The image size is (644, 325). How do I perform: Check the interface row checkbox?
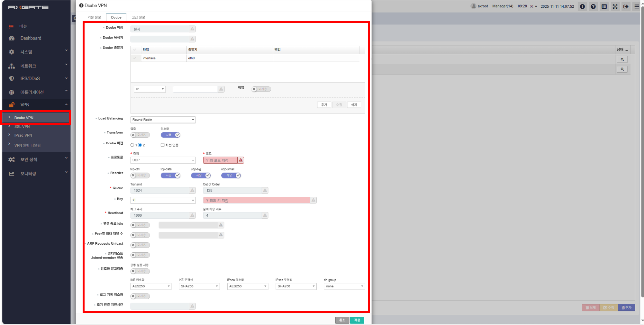135,58
